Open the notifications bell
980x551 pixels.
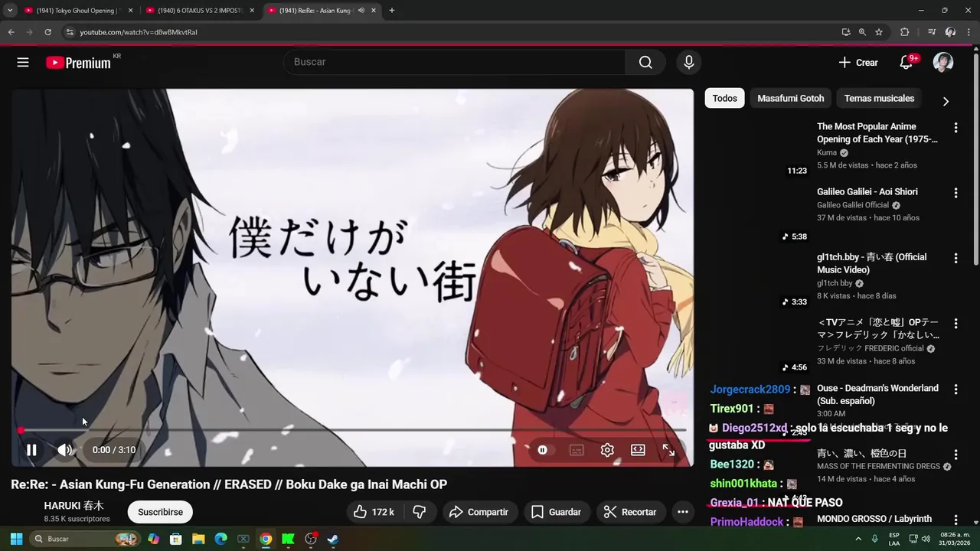pos(906,63)
